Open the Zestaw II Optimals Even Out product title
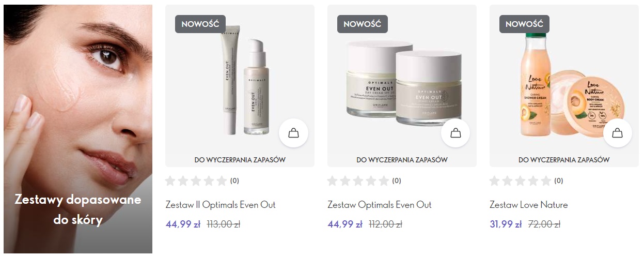 [221, 205]
